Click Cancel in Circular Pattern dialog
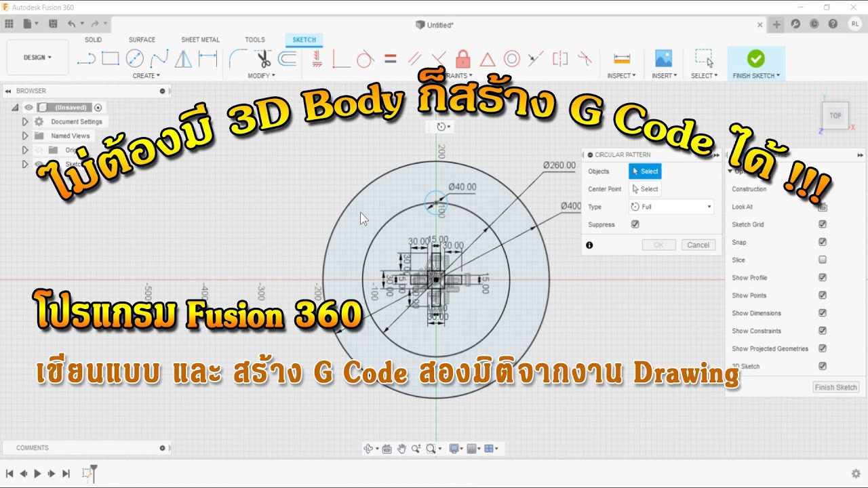 (698, 245)
